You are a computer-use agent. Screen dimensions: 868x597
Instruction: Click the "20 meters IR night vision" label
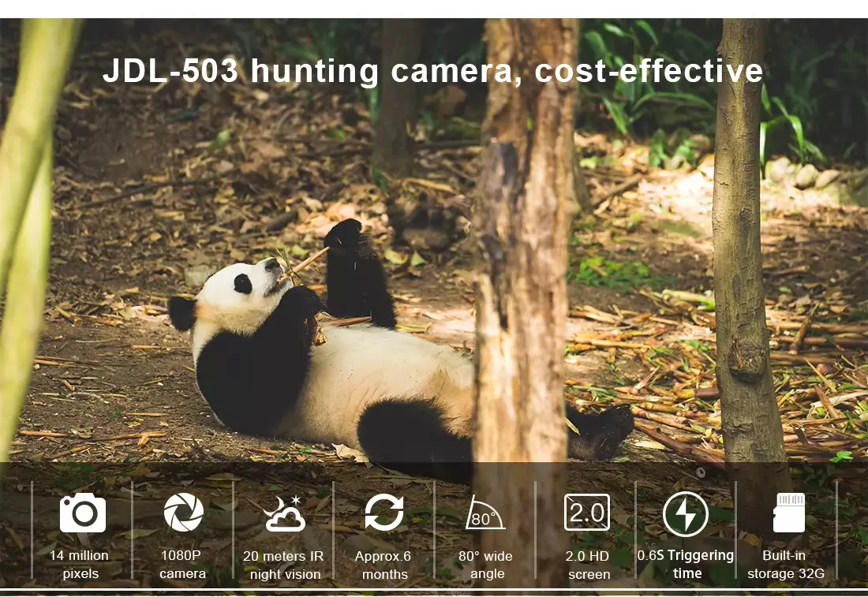[283, 565]
